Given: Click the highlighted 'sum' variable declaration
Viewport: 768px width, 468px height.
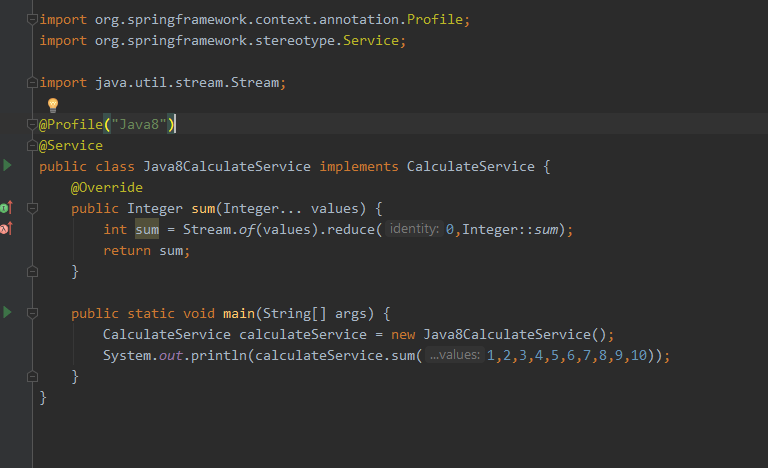Looking at the screenshot, I should [147, 229].
